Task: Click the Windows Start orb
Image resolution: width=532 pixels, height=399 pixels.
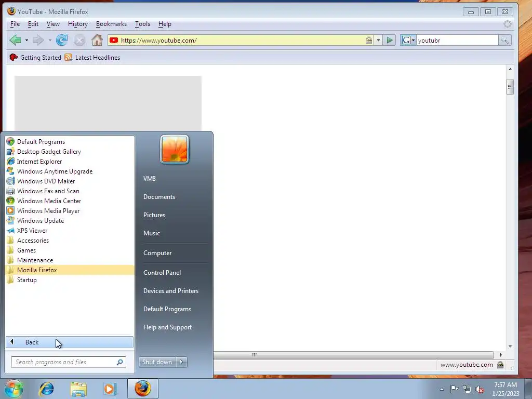Action: (14, 389)
